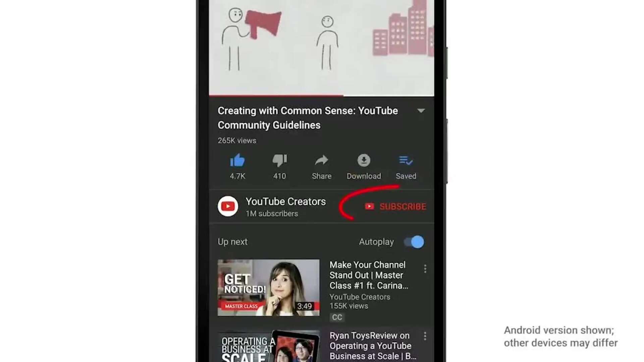Open the YouTube Creators channel name
This screenshot has height=362, width=644.
coord(285,201)
